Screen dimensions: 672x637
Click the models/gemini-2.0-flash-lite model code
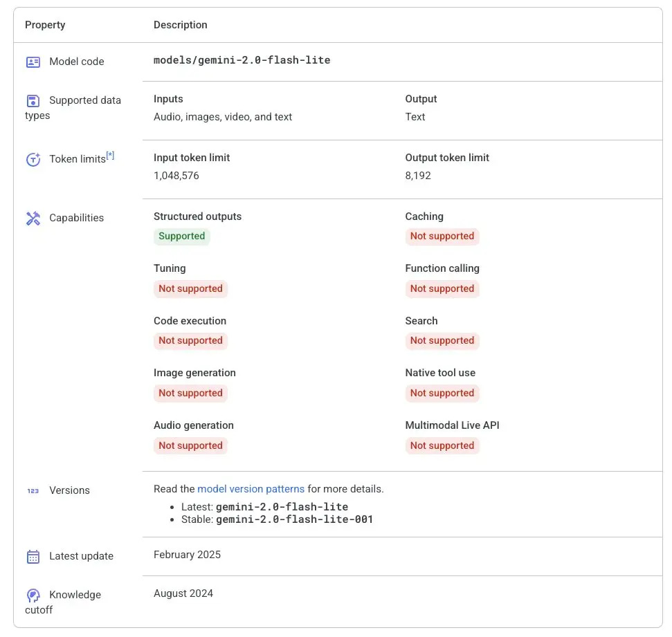click(x=242, y=60)
